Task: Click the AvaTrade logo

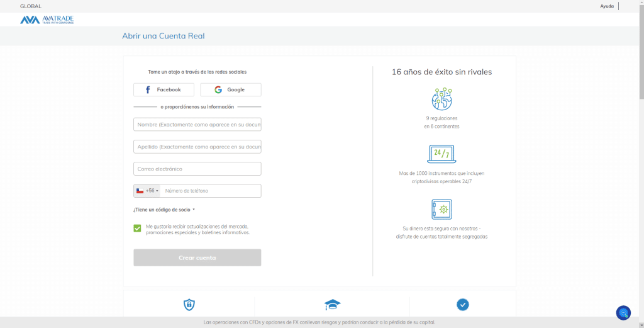Action: click(x=47, y=20)
